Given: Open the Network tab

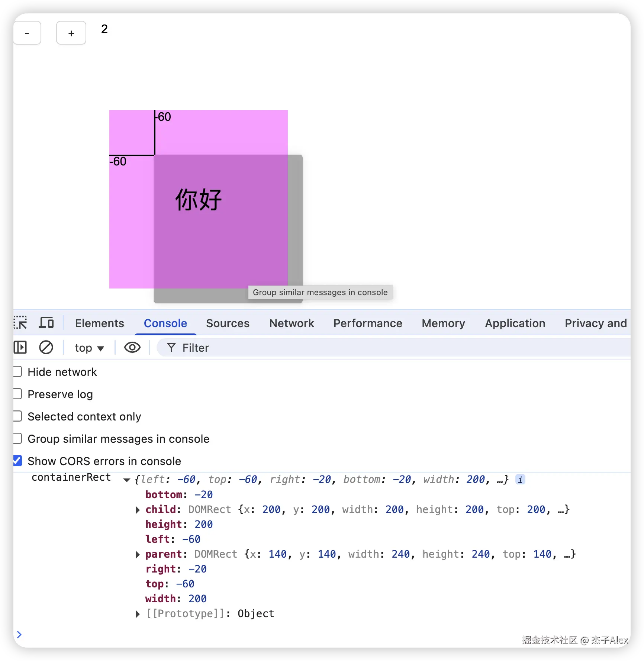Looking at the screenshot, I should click(292, 323).
